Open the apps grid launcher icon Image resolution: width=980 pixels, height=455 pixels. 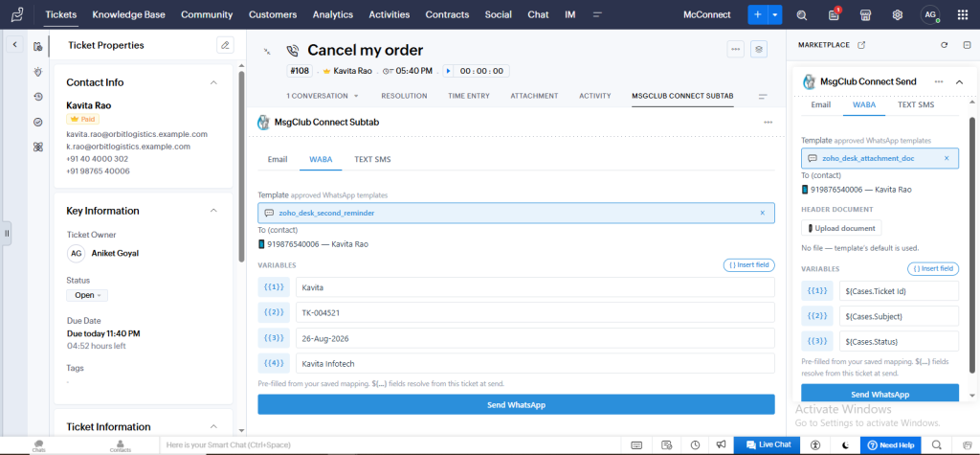coord(963,15)
